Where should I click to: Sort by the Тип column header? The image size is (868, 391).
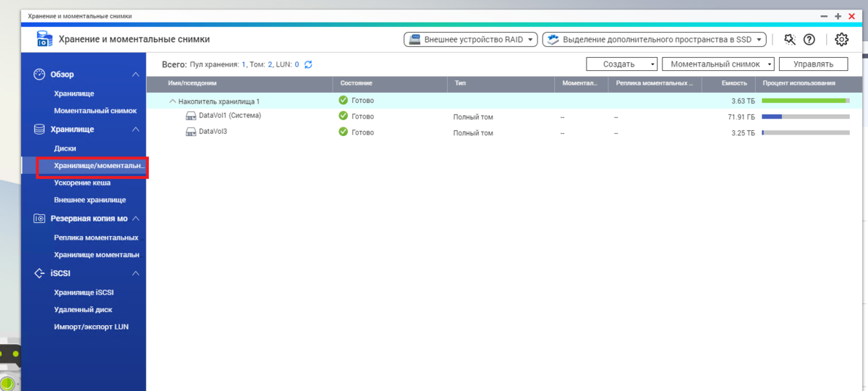pyautogui.click(x=501, y=83)
